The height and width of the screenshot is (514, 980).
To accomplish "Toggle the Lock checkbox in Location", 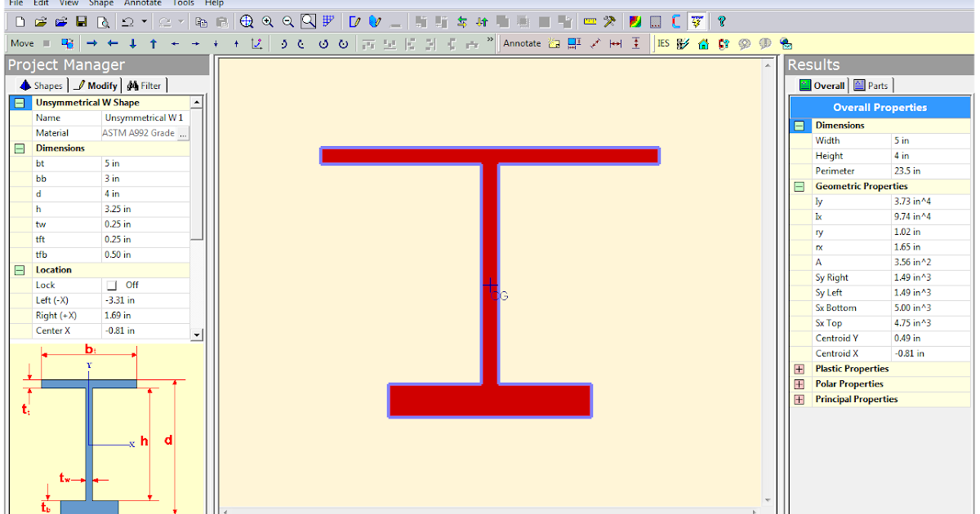I will [112, 285].
